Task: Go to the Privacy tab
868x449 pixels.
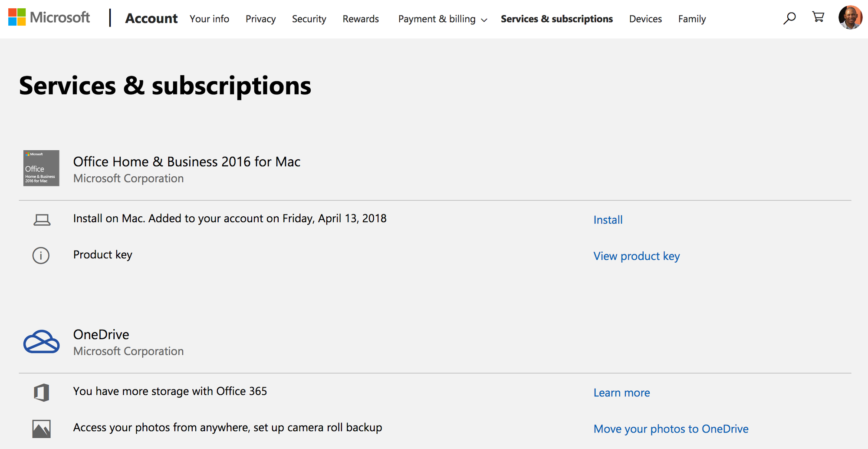Action: point(260,19)
